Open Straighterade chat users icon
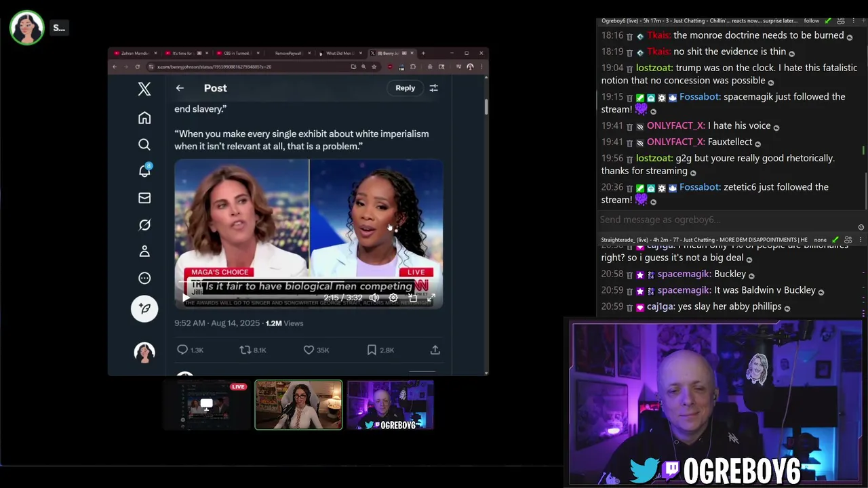868x488 pixels. (x=848, y=240)
